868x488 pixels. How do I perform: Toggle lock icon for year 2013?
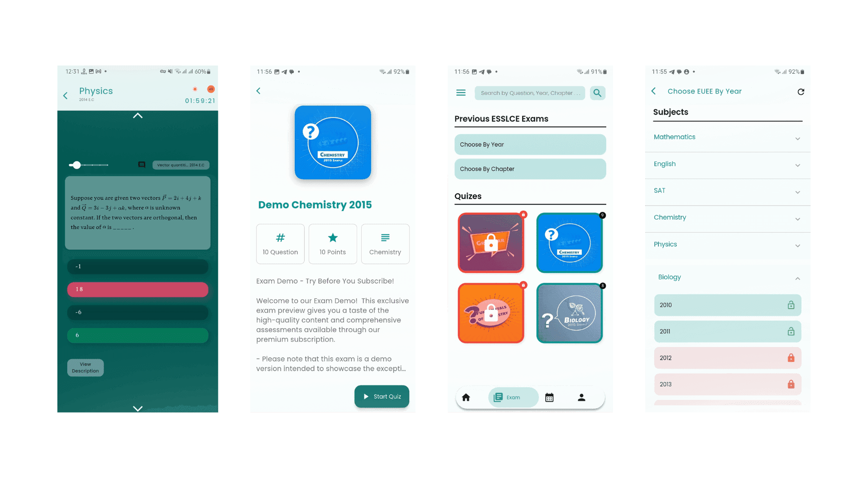coord(791,384)
